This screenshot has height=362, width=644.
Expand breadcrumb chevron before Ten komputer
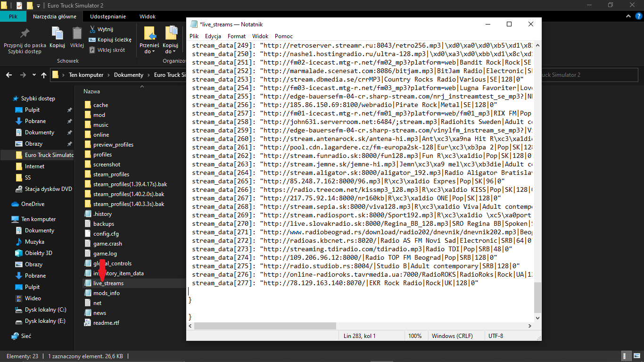coord(63,75)
